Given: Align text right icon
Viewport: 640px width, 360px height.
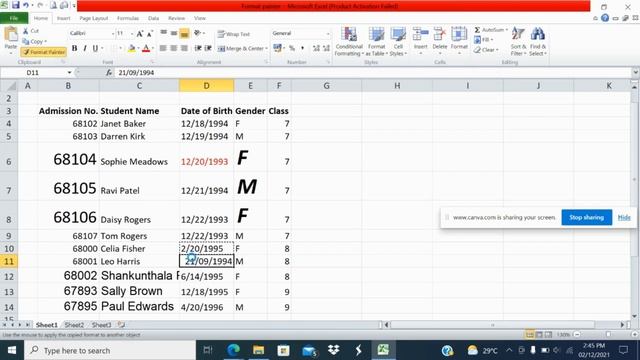Looking at the screenshot, I should tap(184, 49).
